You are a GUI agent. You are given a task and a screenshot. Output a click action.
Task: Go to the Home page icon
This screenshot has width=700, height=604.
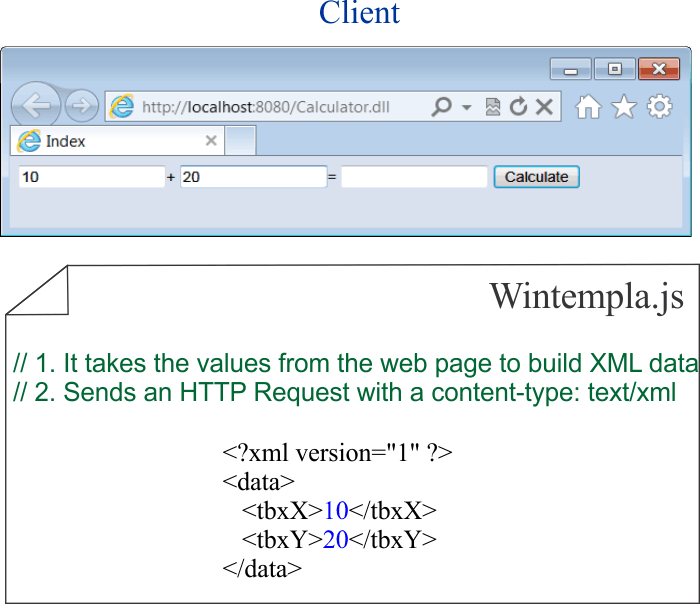click(x=588, y=107)
